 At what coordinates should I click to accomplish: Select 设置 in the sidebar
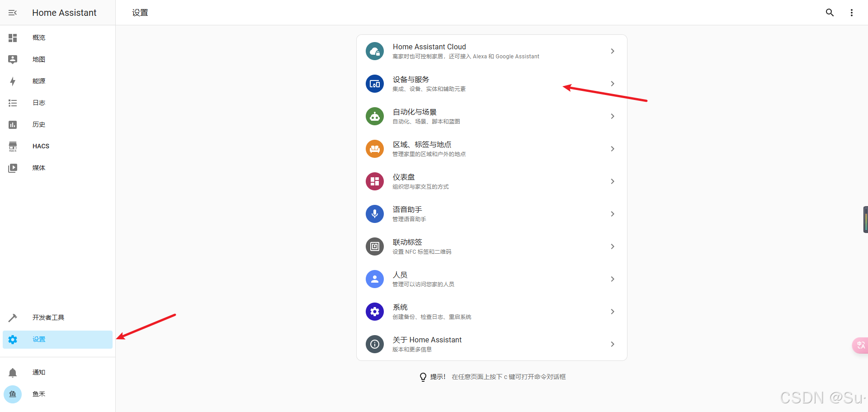[57, 339]
